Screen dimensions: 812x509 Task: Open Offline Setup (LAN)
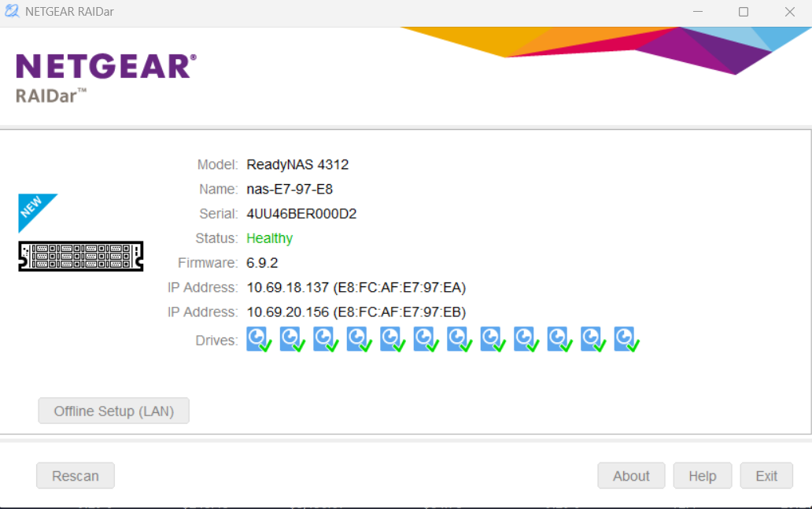[113, 411]
